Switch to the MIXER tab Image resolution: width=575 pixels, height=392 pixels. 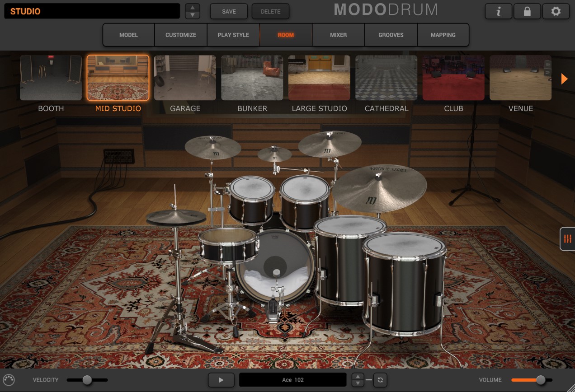point(338,35)
